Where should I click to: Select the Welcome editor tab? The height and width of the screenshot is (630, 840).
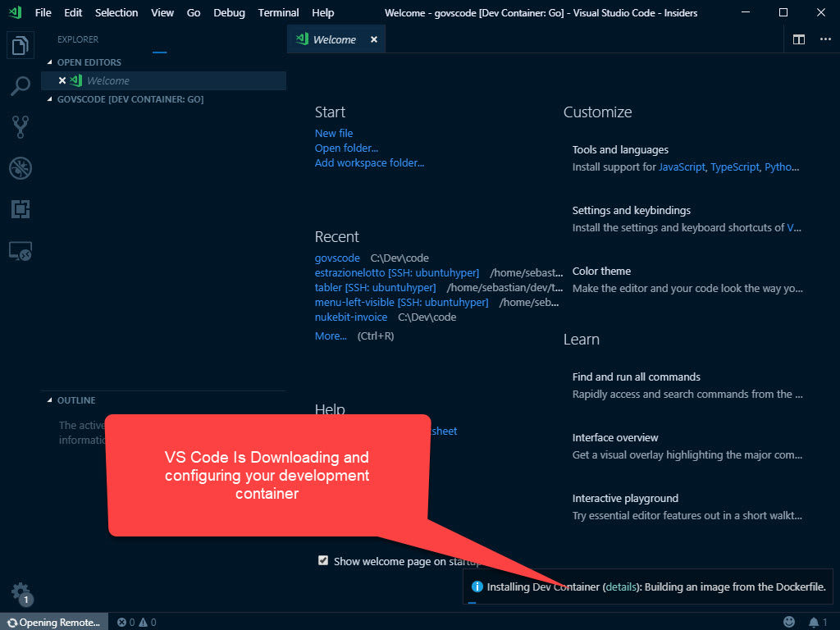tap(336, 39)
